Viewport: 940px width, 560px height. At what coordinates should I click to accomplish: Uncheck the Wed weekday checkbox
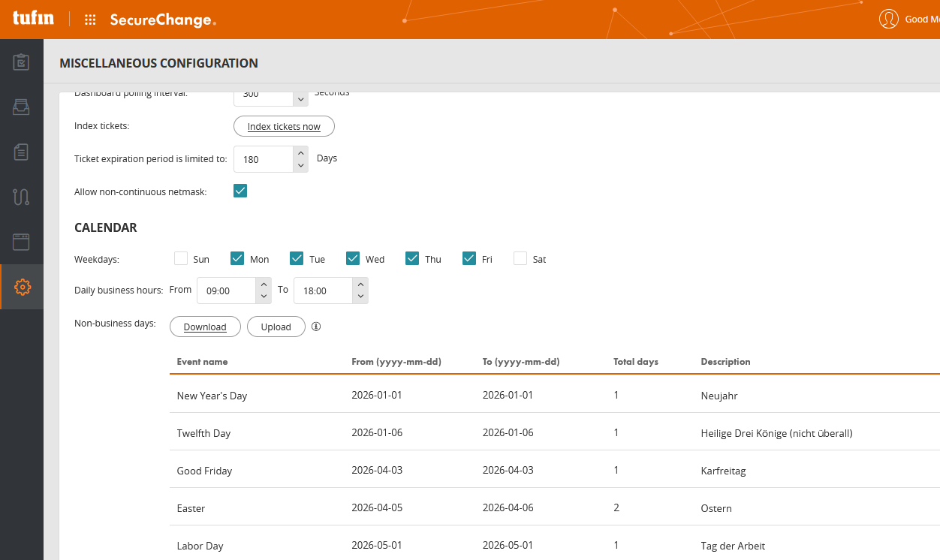[353, 258]
